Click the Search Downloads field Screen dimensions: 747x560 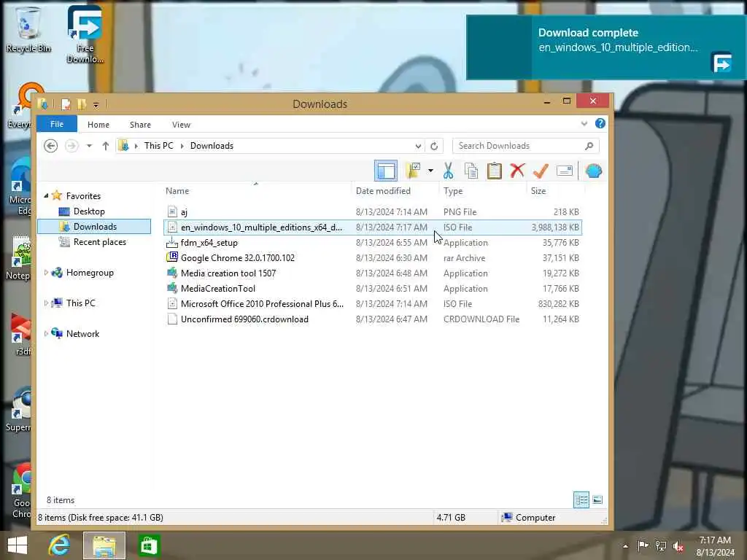click(x=525, y=146)
